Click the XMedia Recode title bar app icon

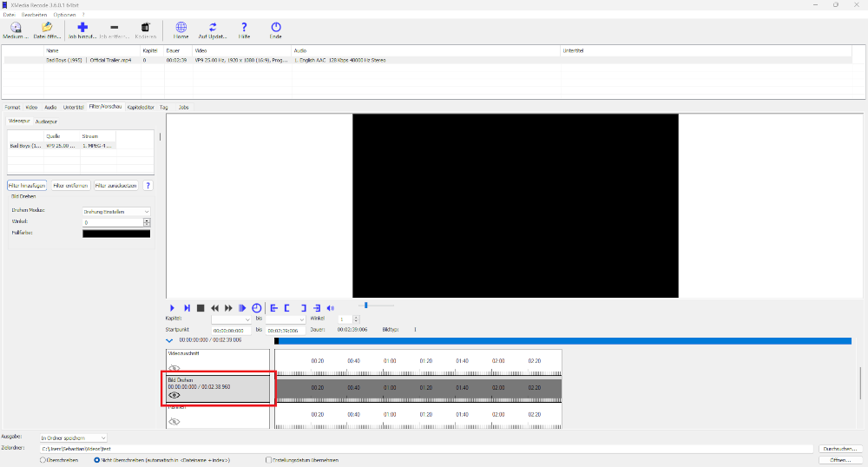click(x=5, y=4)
